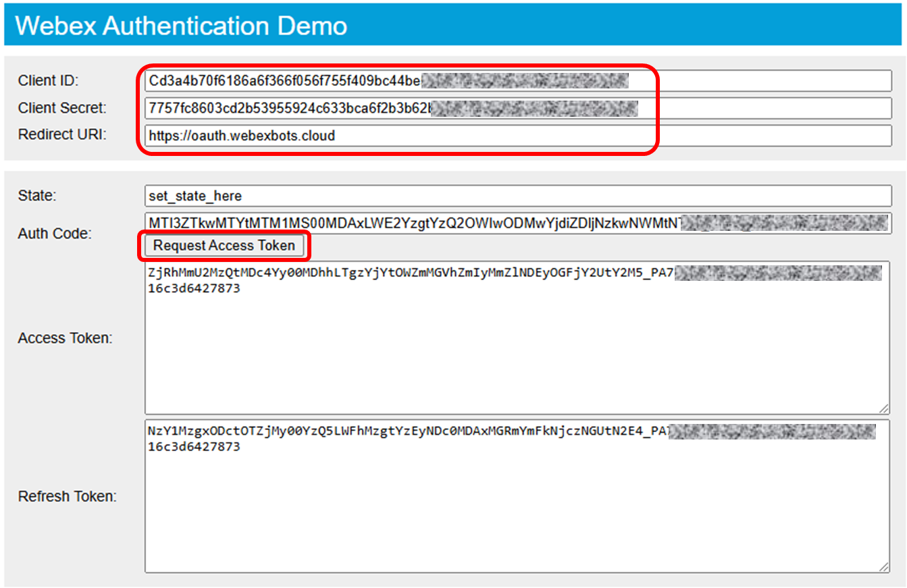Image resolution: width=907 pixels, height=588 pixels.
Task: Click the 'Redirect URI:' label
Action: 62,134
